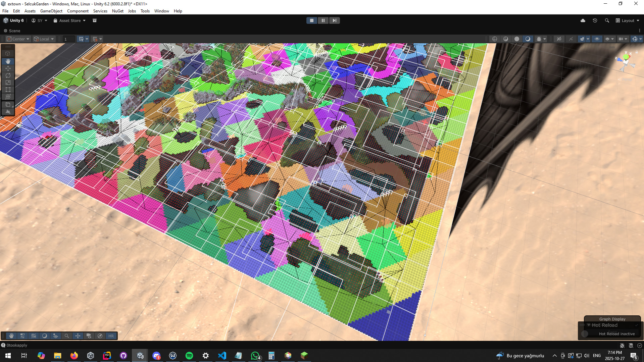Open the GameObject menu
Image resolution: width=644 pixels, height=362 pixels.
point(51,11)
